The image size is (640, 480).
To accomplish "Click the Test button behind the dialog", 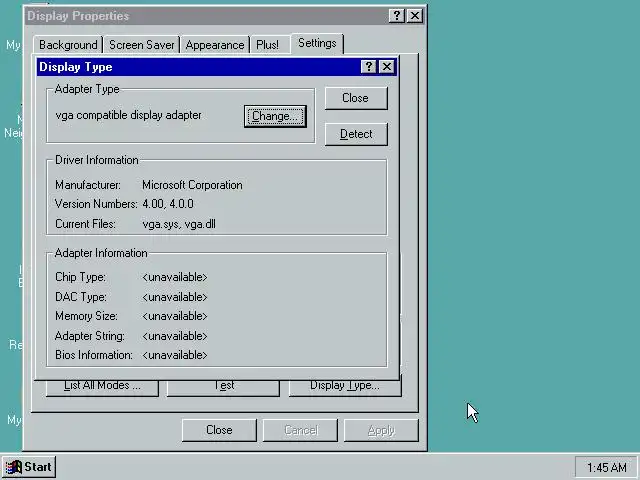I will [223, 388].
